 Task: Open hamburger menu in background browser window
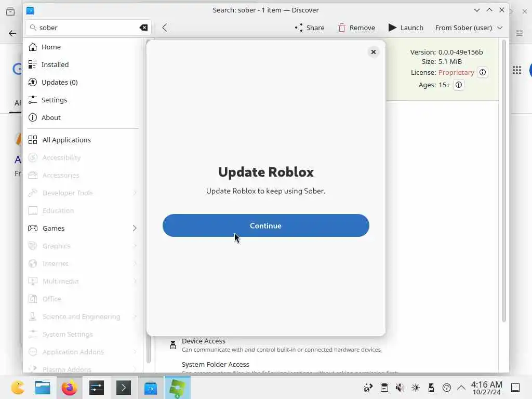pyautogui.click(x=520, y=33)
